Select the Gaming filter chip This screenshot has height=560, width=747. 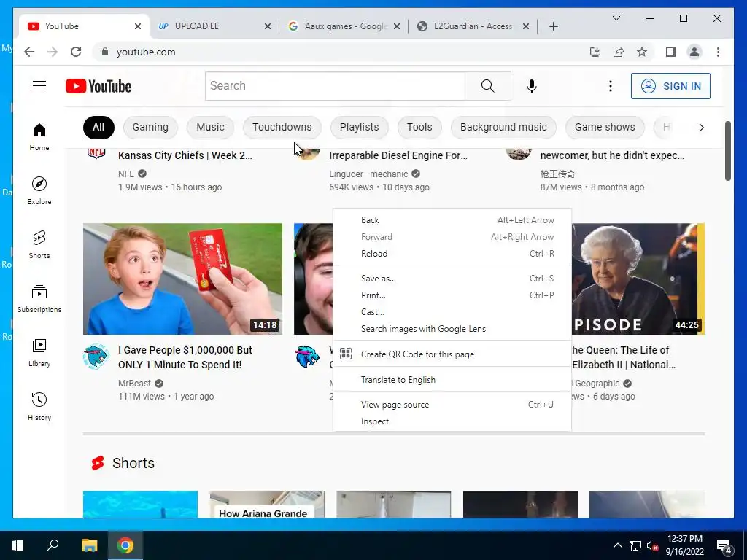150,127
